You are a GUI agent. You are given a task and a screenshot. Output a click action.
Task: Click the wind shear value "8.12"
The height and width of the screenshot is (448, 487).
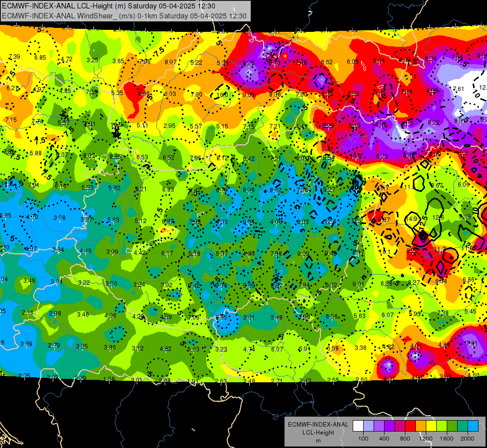pyautogui.click(x=222, y=158)
